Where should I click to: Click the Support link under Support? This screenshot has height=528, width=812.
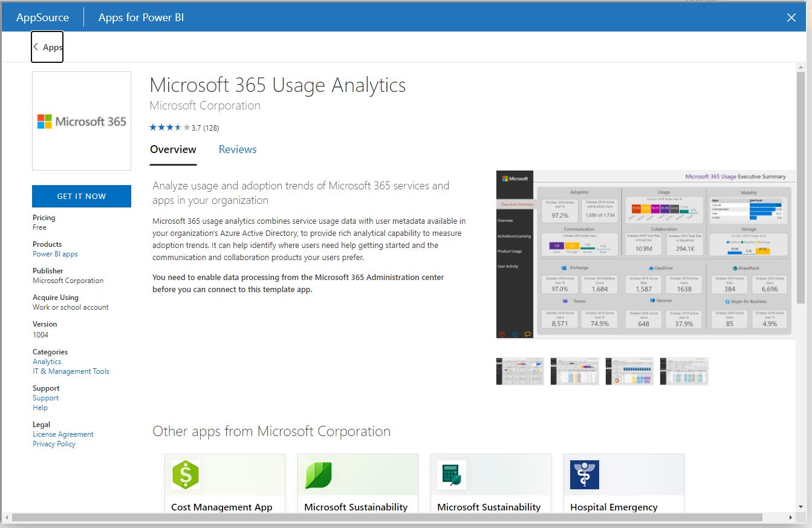tap(45, 398)
